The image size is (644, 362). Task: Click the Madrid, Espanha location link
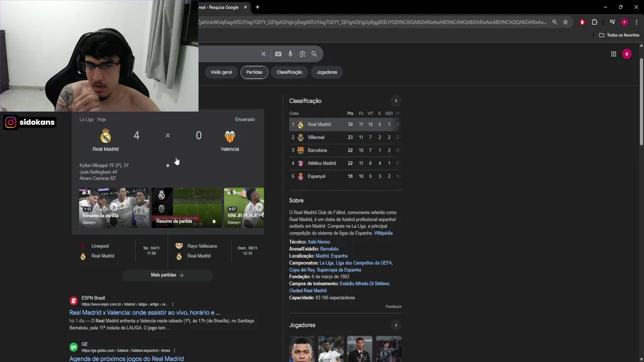point(332,256)
